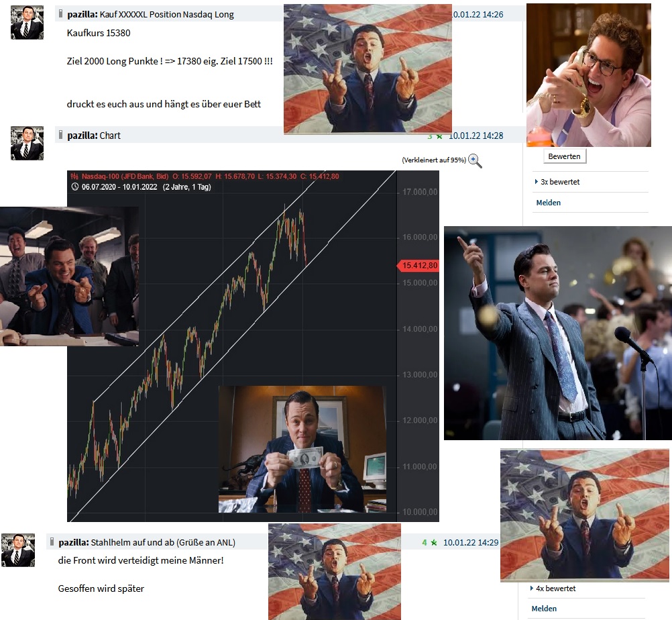Expand the 3x bewertet rating details
Viewport: 672px width, 620px height.
pyautogui.click(x=557, y=182)
